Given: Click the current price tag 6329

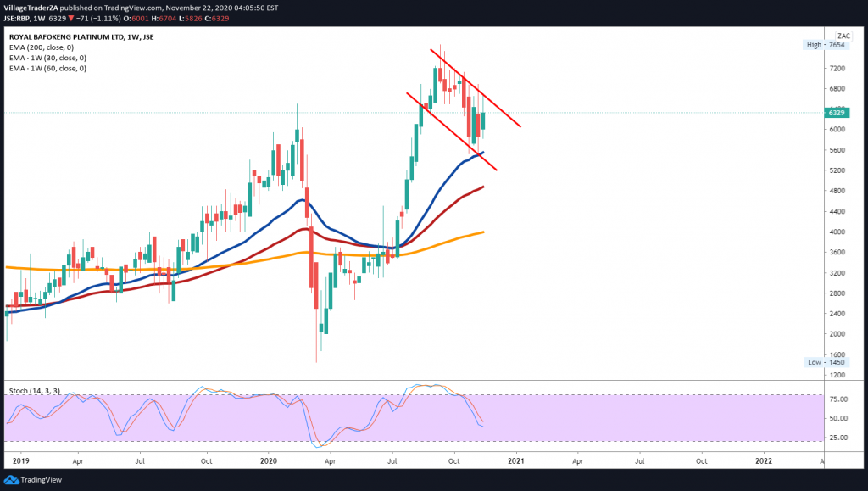Looking at the screenshot, I should coord(837,113).
